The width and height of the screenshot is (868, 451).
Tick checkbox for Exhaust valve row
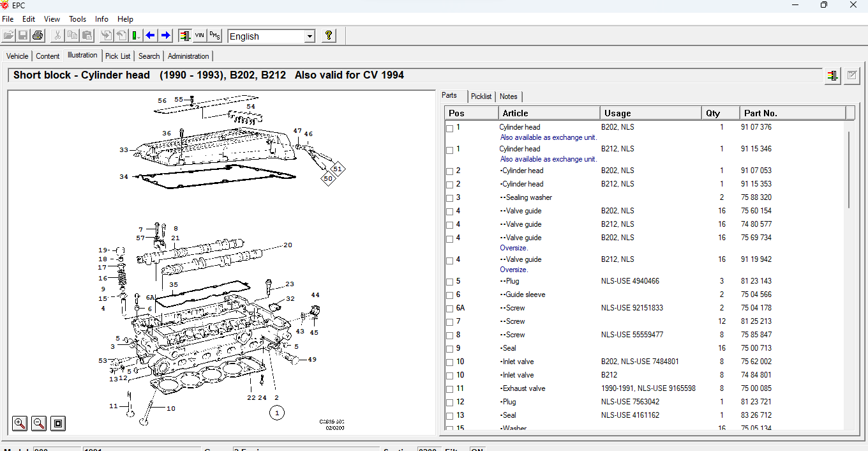click(450, 390)
